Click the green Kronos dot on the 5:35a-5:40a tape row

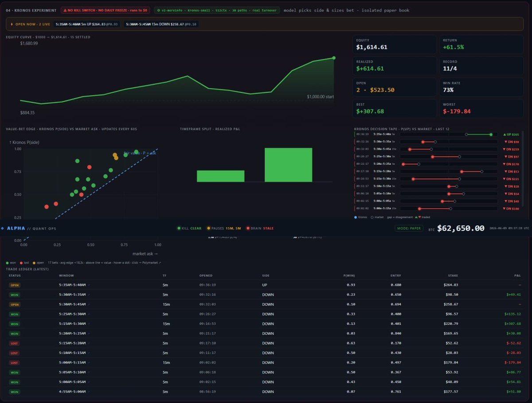pyautogui.click(x=491, y=134)
